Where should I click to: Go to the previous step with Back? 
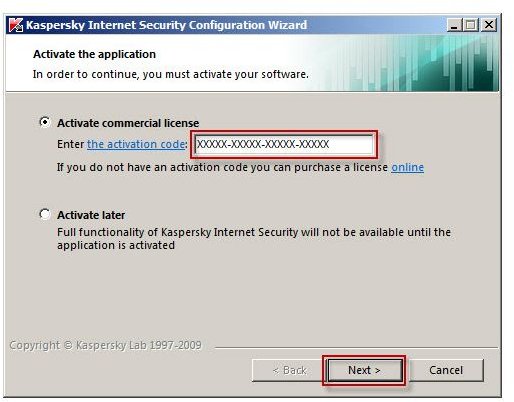pyautogui.click(x=287, y=370)
